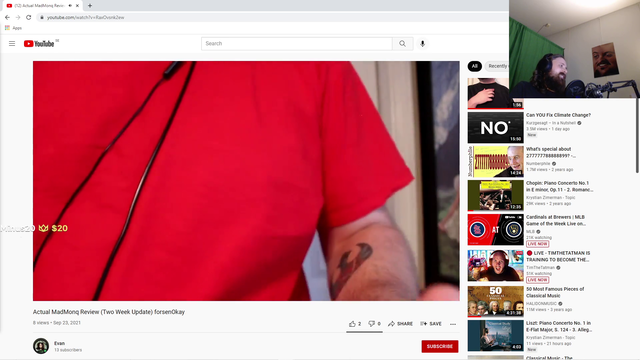Image resolution: width=640 pixels, height=360 pixels.
Task: Close the Actual MadMonq Review tab
Action: click(x=77, y=6)
